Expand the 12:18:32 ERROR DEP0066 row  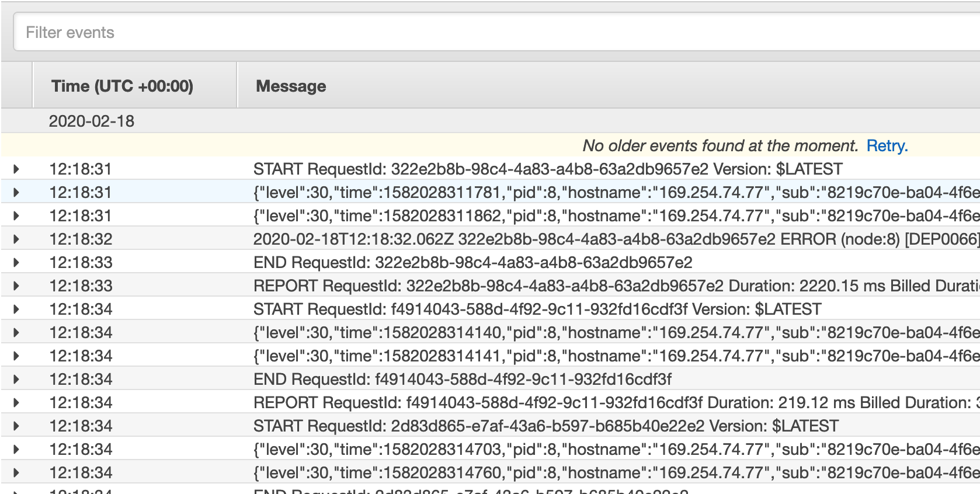(16, 239)
